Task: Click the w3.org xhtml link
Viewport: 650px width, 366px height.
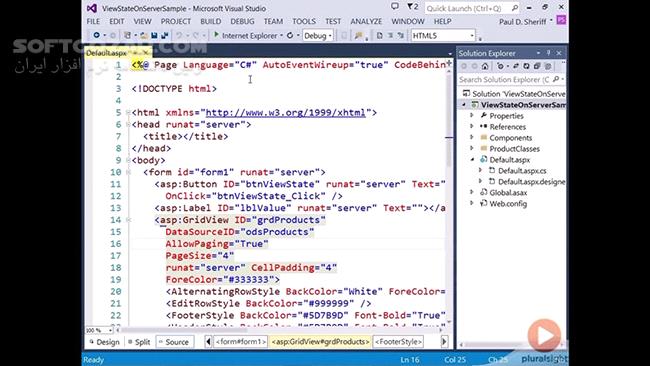Action: coord(286,112)
